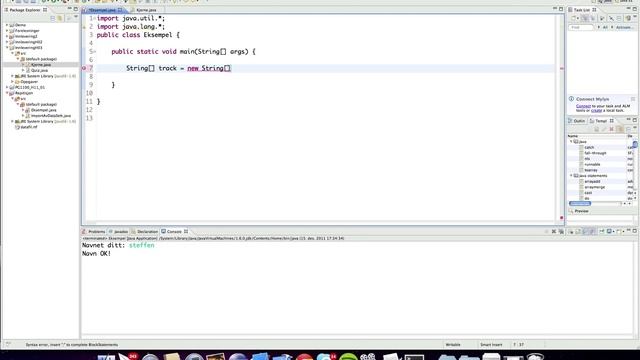Expand Quiz.java in the package tree
The width and height of the screenshot is (640, 360).
[23, 70]
